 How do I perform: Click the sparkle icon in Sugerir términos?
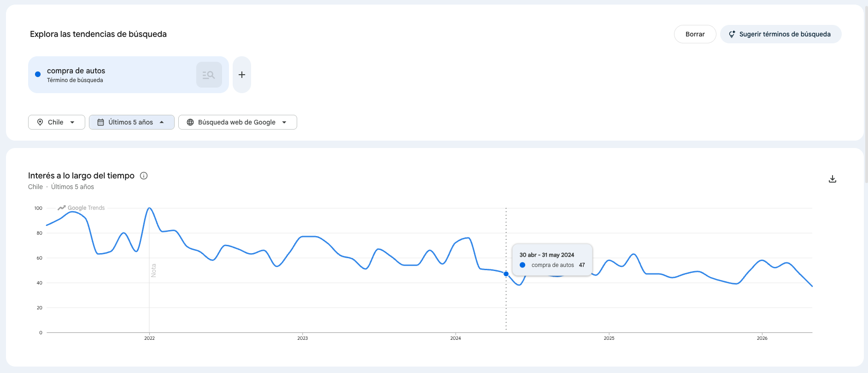[732, 34]
